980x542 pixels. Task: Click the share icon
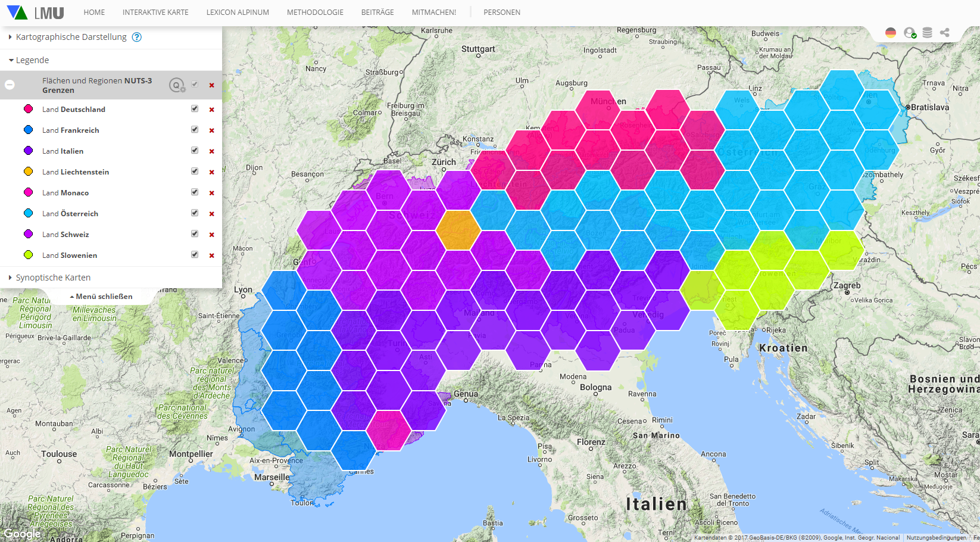945,33
